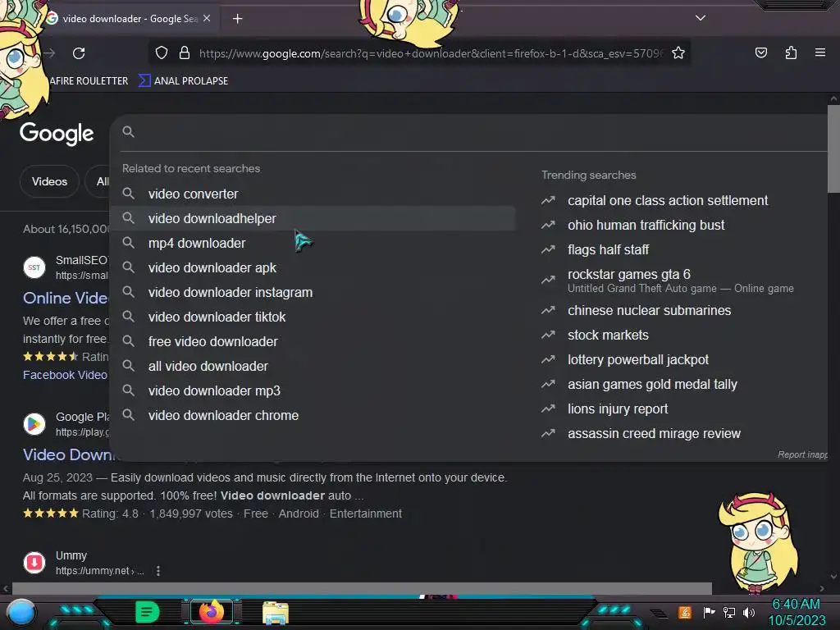Open trending stock markets
This screenshot has width=840, height=630.
(x=608, y=335)
